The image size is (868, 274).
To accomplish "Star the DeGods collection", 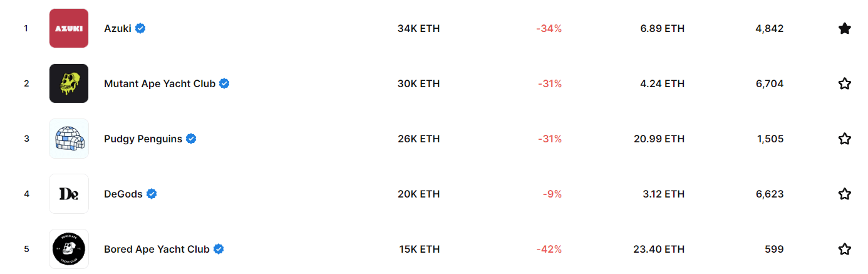I will [844, 194].
